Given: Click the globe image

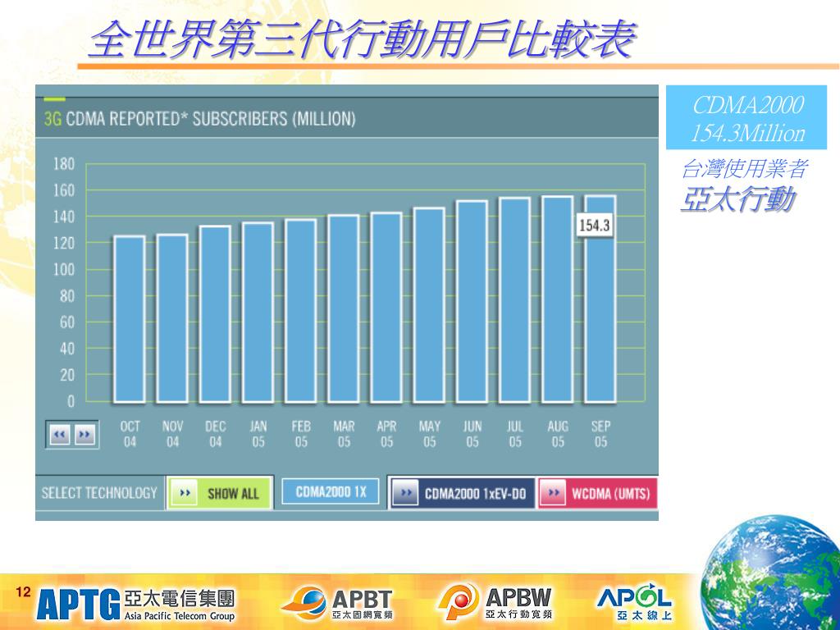Looking at the screenshot, I should 771,573.
